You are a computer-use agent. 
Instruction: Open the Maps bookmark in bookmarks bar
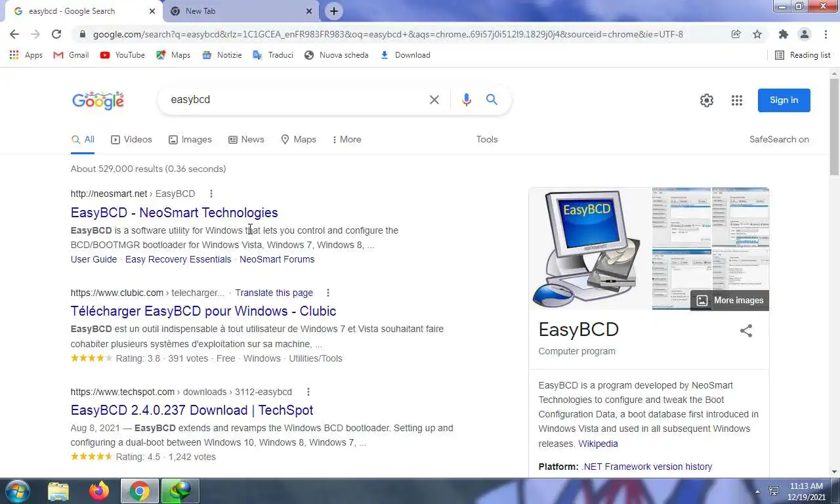coord(173,55)
